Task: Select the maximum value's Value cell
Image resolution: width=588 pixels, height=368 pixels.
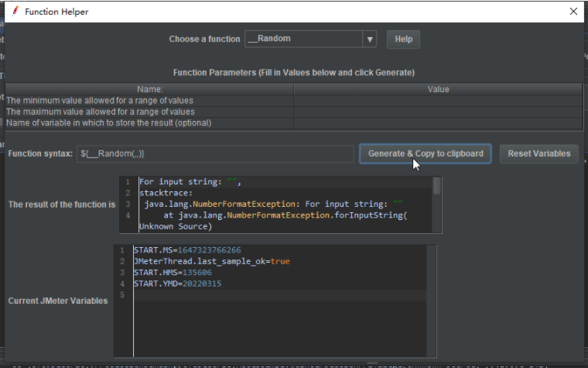Action: (x=438, y=112)
